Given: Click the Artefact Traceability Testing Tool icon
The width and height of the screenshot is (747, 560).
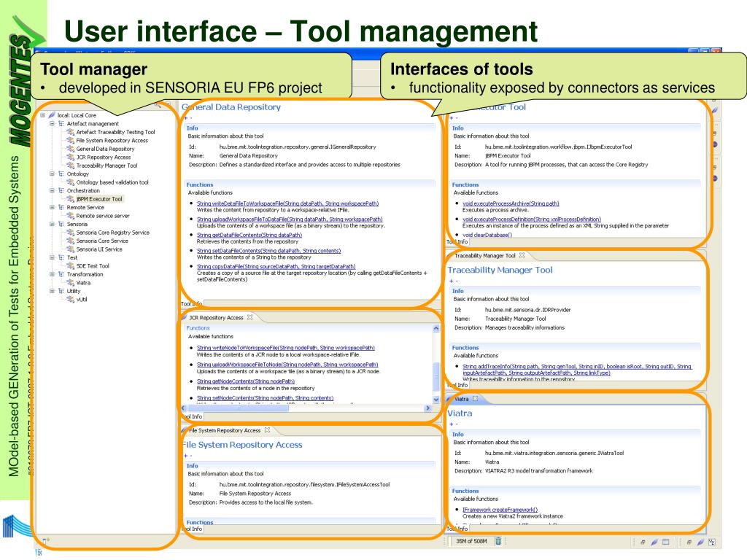Looking at the screenshot, I should [x=71, y=132].
